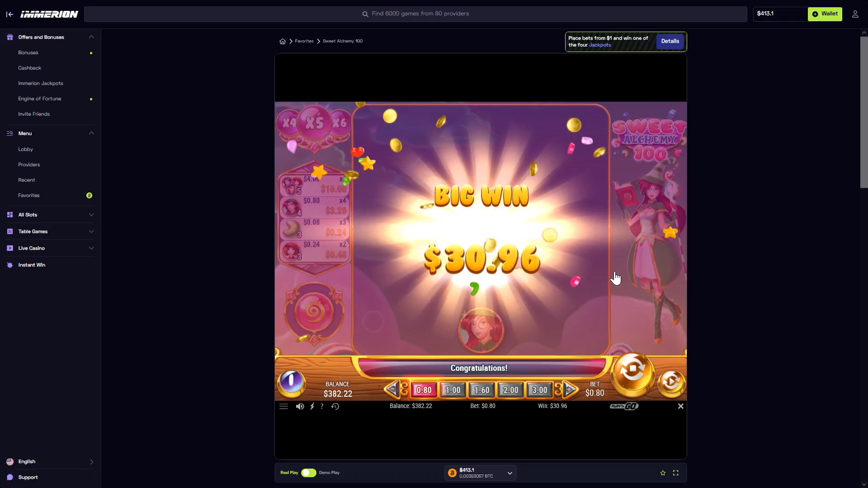Open Immerion Jackpots page

40,83
